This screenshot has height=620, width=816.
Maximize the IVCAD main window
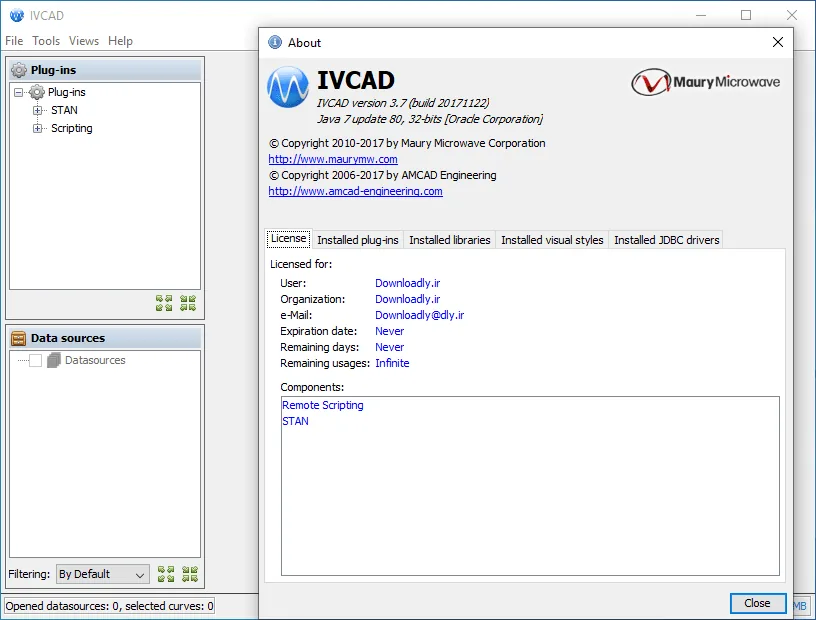coord(746,15)
